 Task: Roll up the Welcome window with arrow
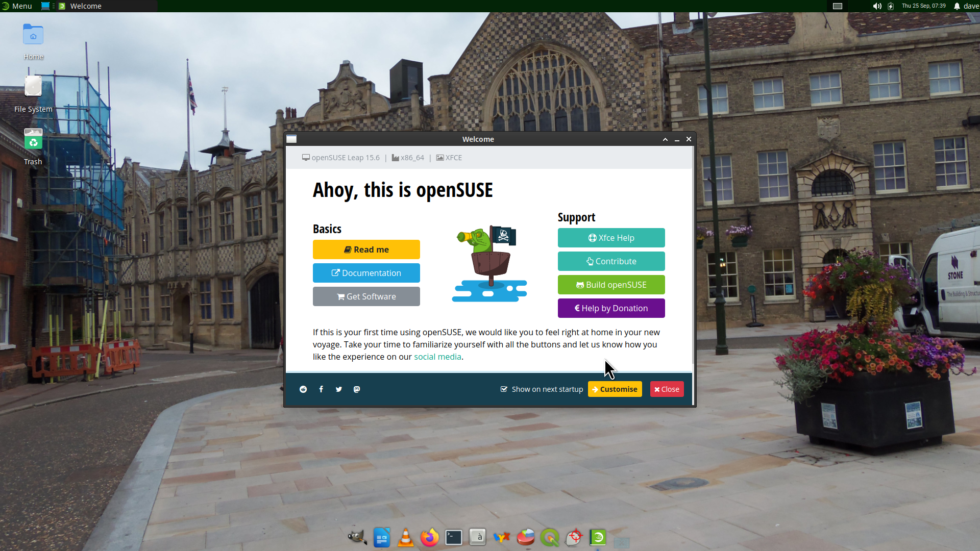pyautogui.click(x=665, y=139)
